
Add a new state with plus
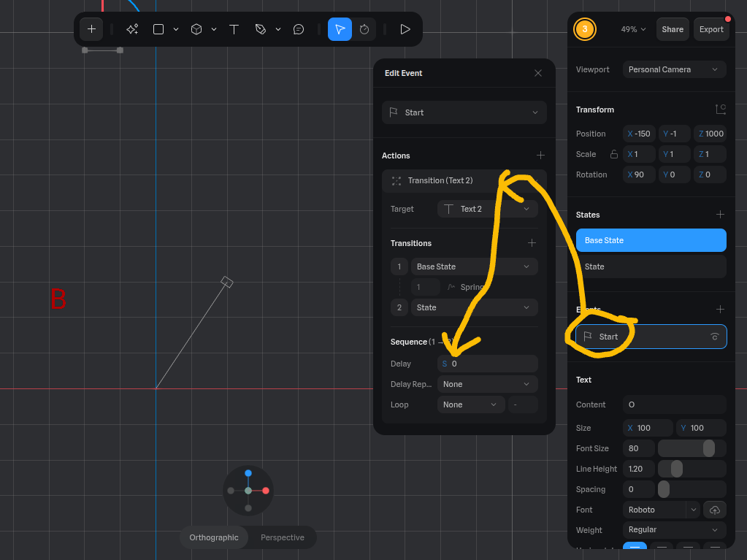pyautogui.click(x=720, y=215)
